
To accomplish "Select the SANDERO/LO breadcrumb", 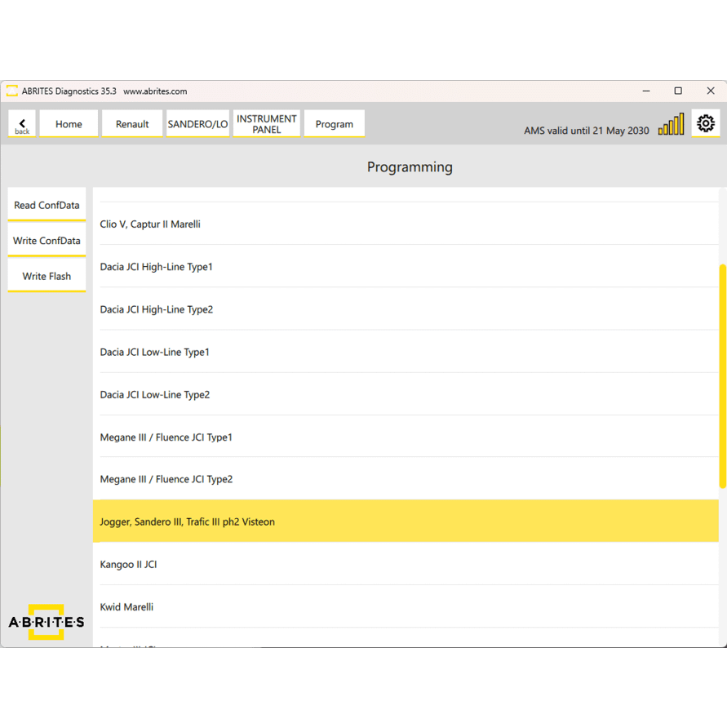I will click(198, 124).
